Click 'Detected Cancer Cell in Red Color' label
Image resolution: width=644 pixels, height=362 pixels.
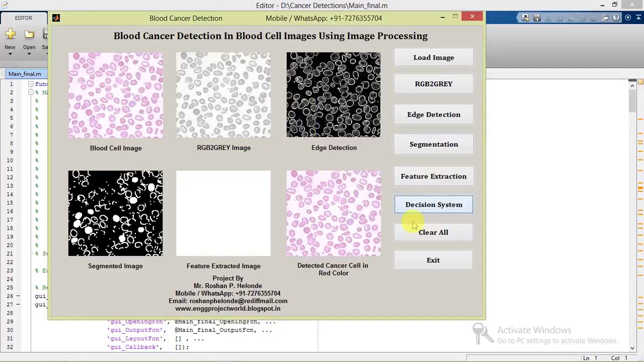[x=333, y=269]
